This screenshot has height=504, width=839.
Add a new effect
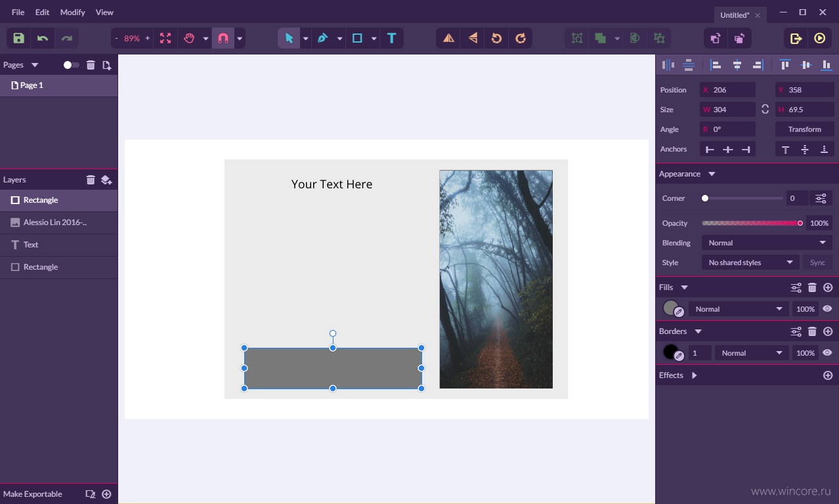click(827, 375)
